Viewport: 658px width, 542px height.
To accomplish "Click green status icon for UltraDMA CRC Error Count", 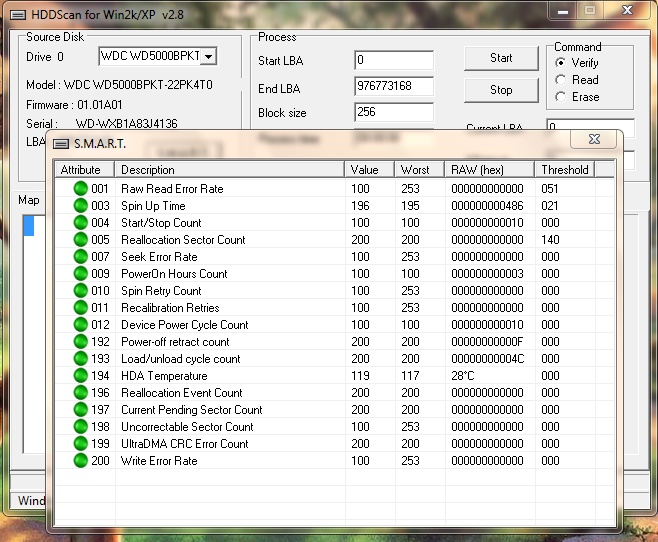I will pyautogui.click(x=80, y=443).
